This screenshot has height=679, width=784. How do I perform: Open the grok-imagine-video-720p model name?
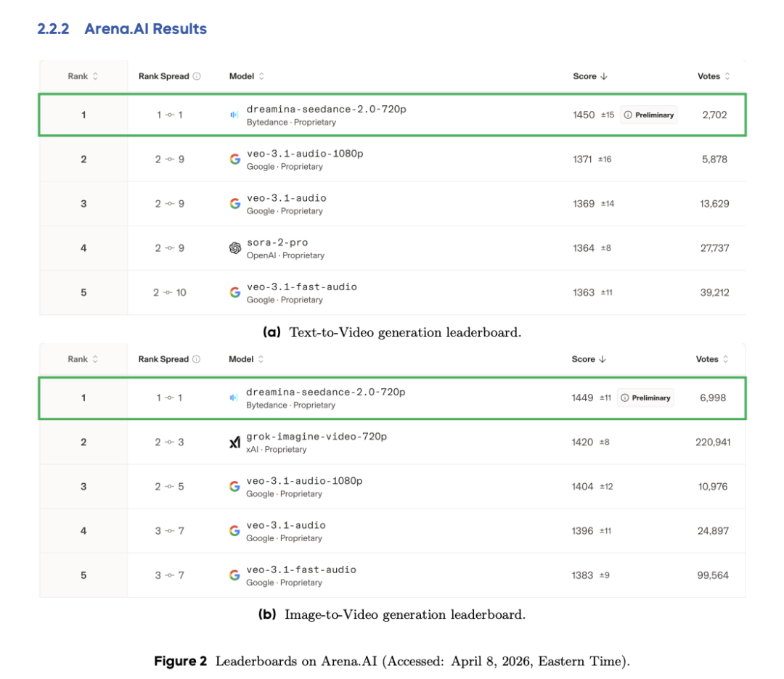tap(317, 437)
